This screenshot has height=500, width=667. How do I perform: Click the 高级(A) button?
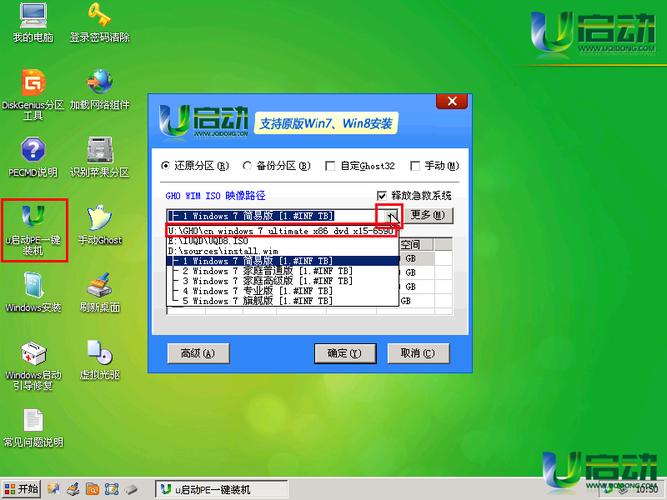(198, 353)
